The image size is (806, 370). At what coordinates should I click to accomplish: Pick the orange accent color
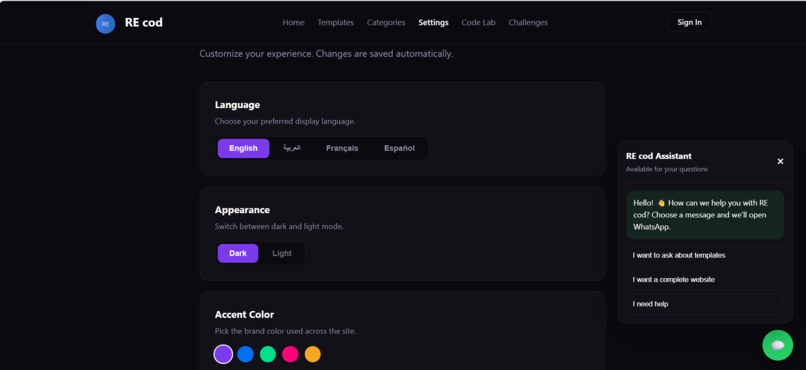(x=313, y=354)
